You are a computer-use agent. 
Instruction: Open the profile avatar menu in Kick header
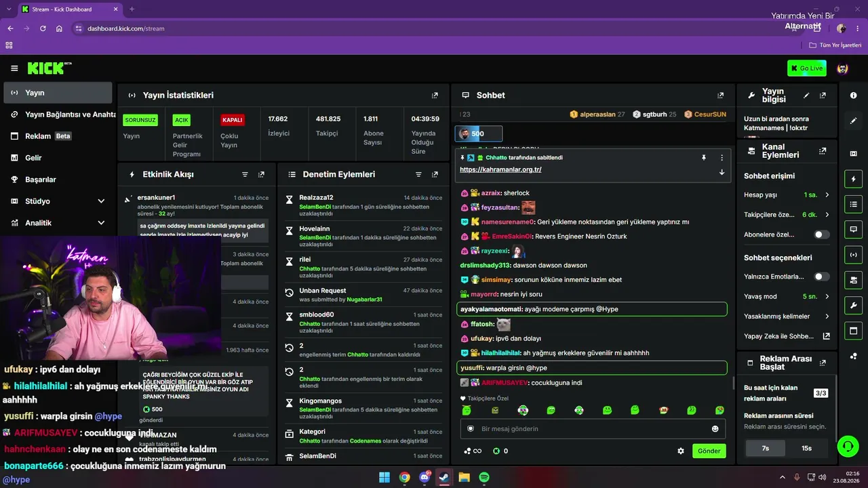[843, 68]
